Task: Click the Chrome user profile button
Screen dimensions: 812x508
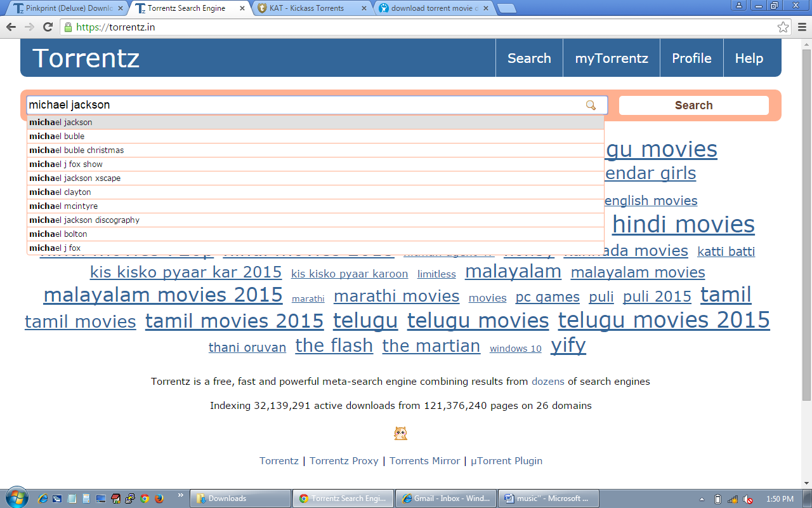Action: point(739,5)
